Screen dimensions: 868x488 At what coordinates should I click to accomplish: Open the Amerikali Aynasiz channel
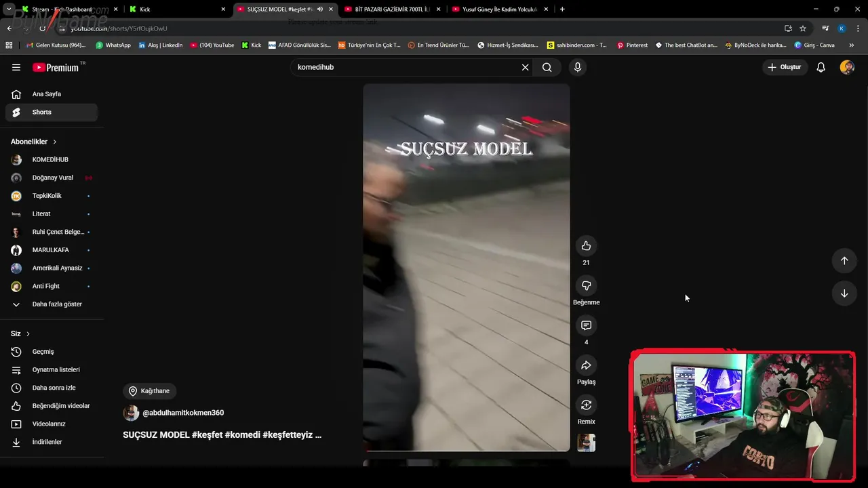pos(52,268)
